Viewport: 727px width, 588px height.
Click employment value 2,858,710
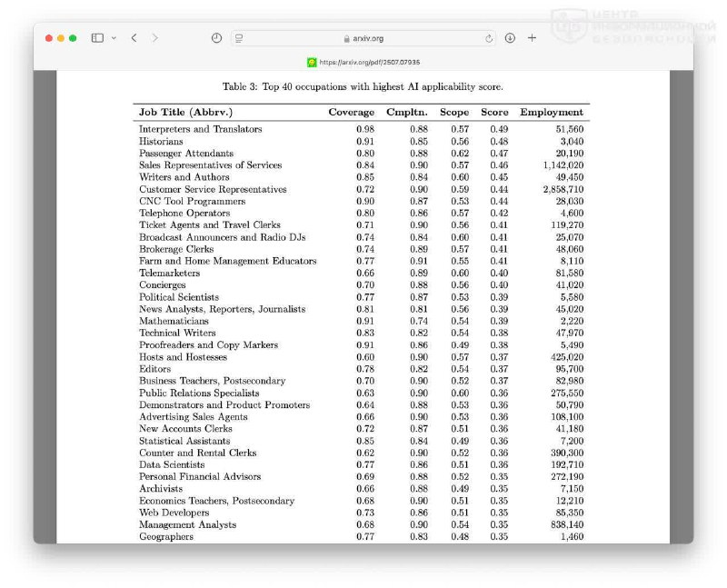tap(563, 189)
